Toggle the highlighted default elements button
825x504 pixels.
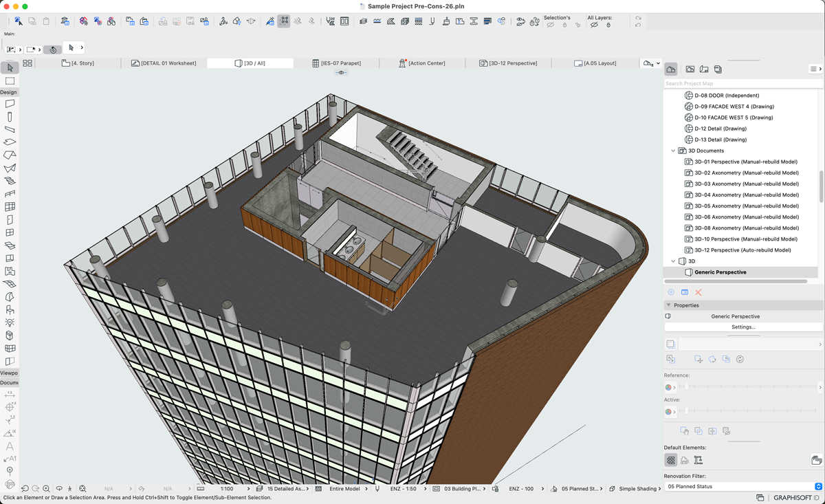click(x=671, y=460)
